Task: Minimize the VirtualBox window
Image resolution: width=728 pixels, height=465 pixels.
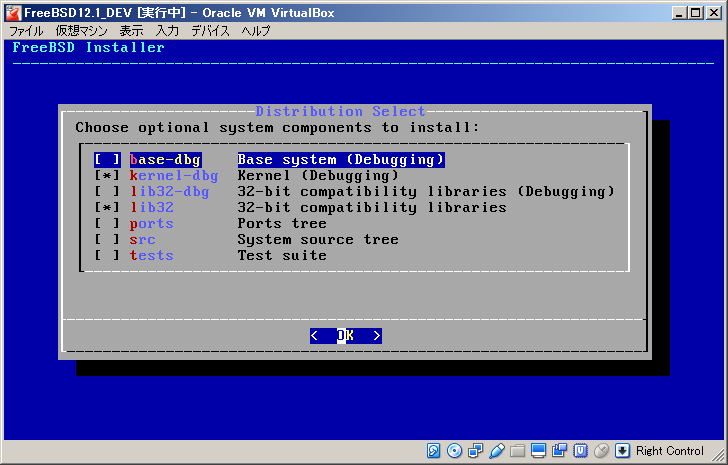Action: 679,13
